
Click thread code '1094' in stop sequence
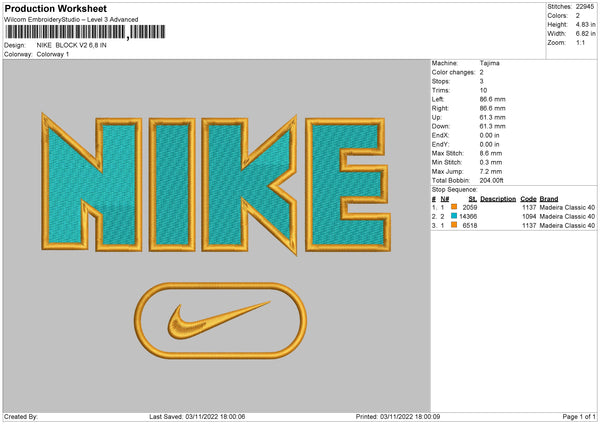click(529, 217)
